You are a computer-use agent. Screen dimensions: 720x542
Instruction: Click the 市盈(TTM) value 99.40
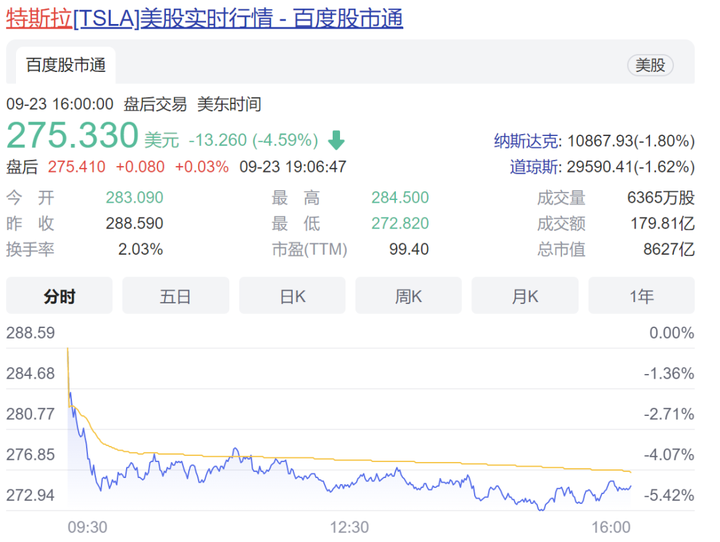pyautogui.click(x=409, y=249)
